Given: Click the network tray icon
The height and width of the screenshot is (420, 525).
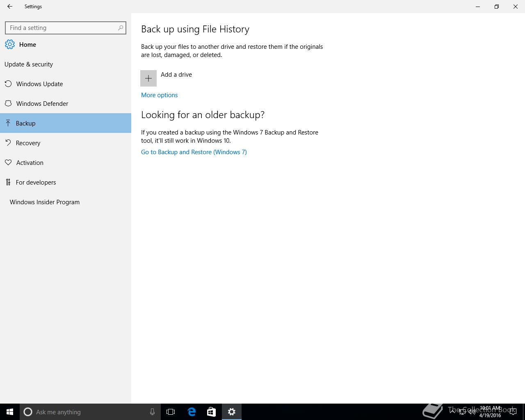Looking at the screenshot, I should tap(462, 412).
